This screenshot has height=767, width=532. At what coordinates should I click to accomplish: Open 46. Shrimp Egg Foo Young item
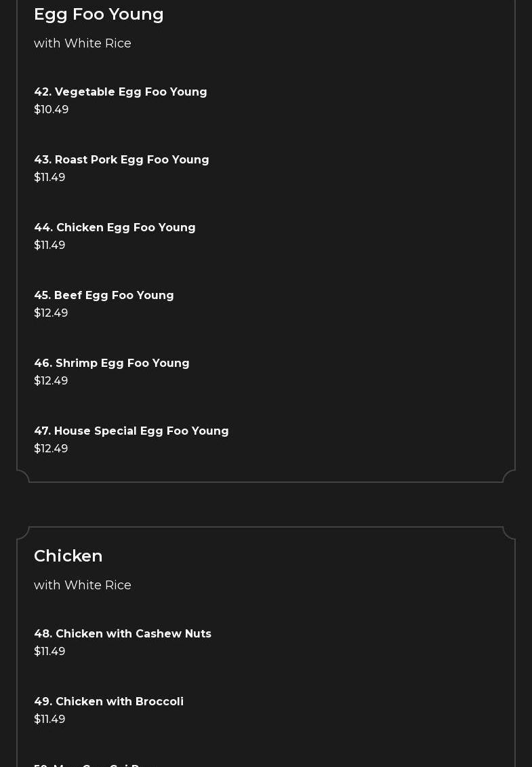(x=112, y=363)
